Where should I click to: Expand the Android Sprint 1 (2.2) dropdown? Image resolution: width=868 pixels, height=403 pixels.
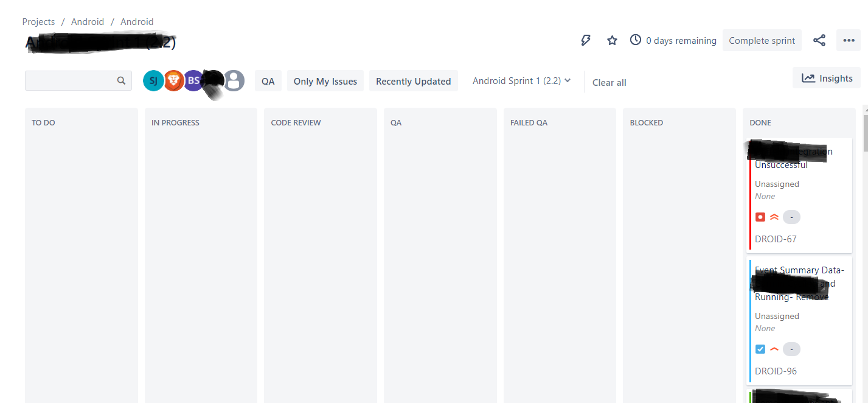[522, 80]
